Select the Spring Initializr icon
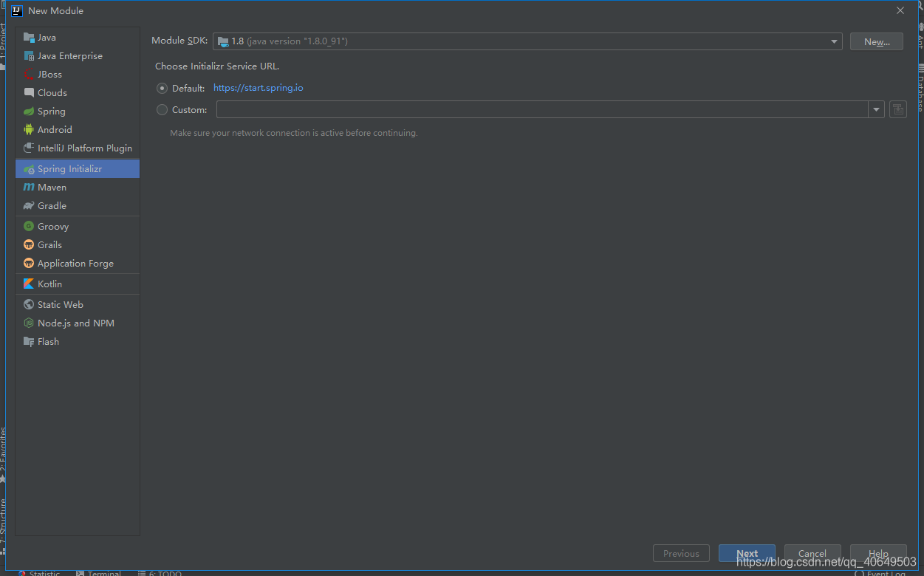The height and width of the screenshot is (576, 924). pyautogui.click(x=29, y=169)
